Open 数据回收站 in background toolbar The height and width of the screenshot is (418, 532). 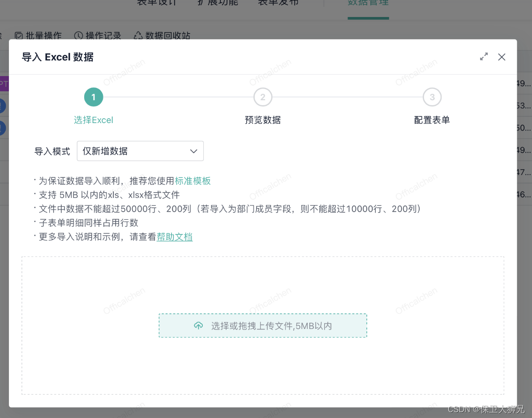coord(162,36)
